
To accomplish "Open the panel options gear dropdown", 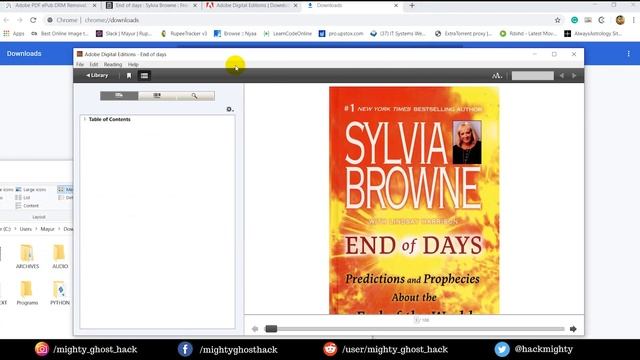I will 230,109.
